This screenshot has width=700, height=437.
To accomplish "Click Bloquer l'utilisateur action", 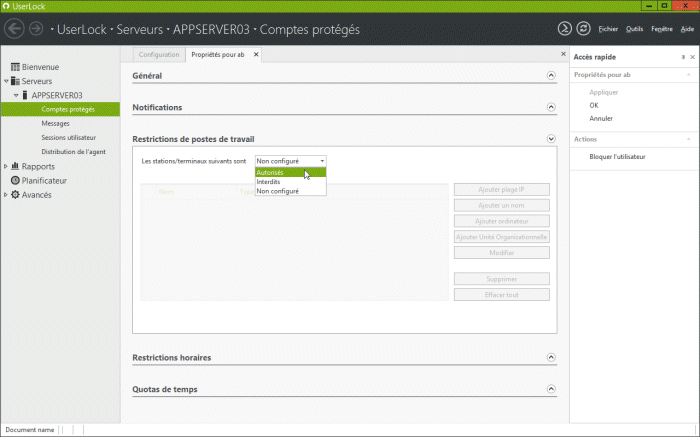I will pyautogui.click(x=617, y=157).
